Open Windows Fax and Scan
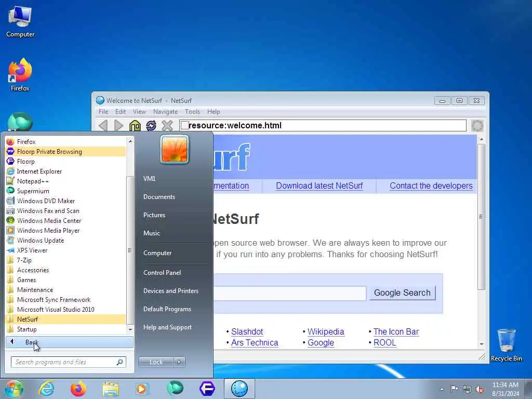532x399 pixels. pyautogui.click(x=65, y=210)
